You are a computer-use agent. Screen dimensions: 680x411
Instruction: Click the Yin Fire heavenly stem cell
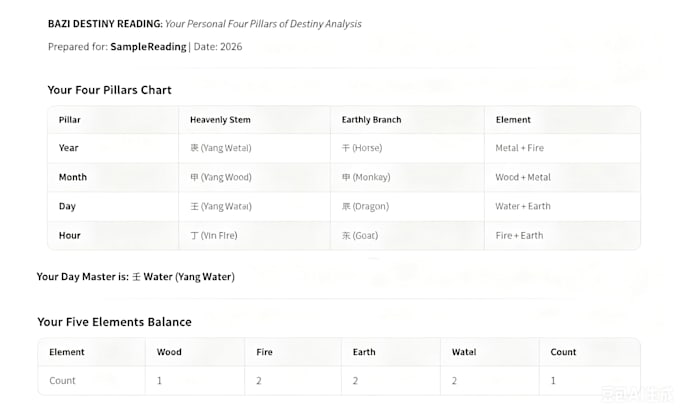tap(214, 235)
